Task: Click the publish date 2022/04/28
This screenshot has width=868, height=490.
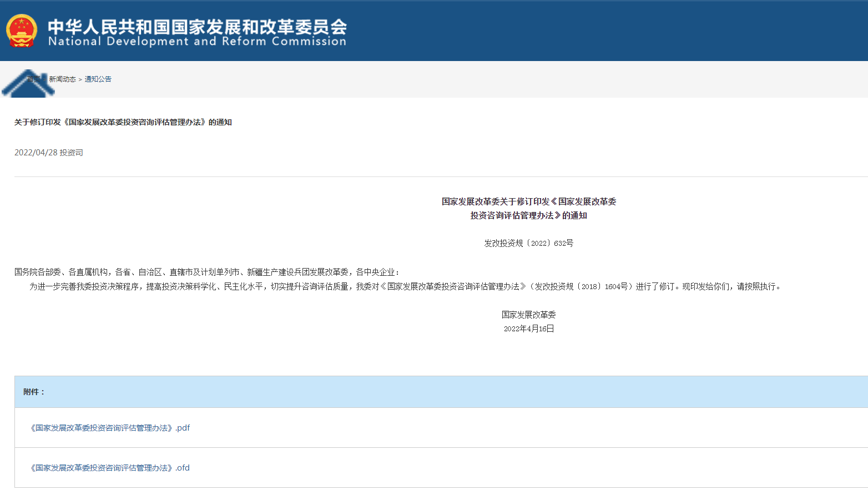Action: point(36,153)
